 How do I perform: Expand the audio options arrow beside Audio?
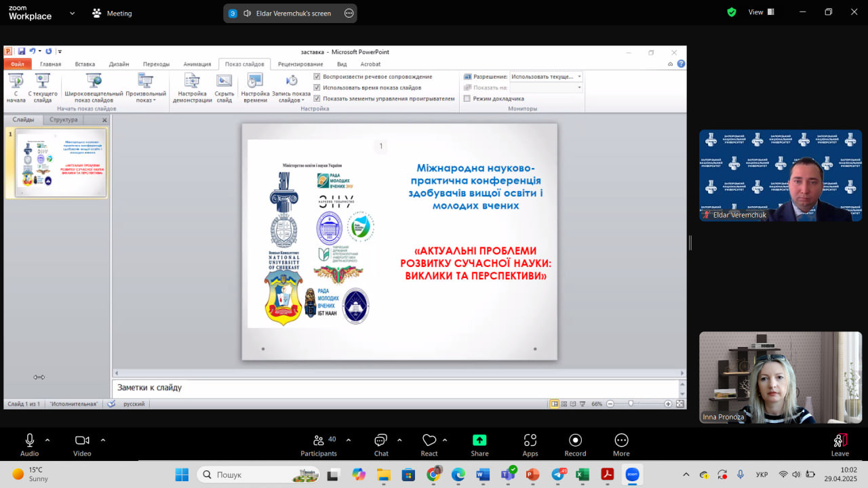coord(47,440)
